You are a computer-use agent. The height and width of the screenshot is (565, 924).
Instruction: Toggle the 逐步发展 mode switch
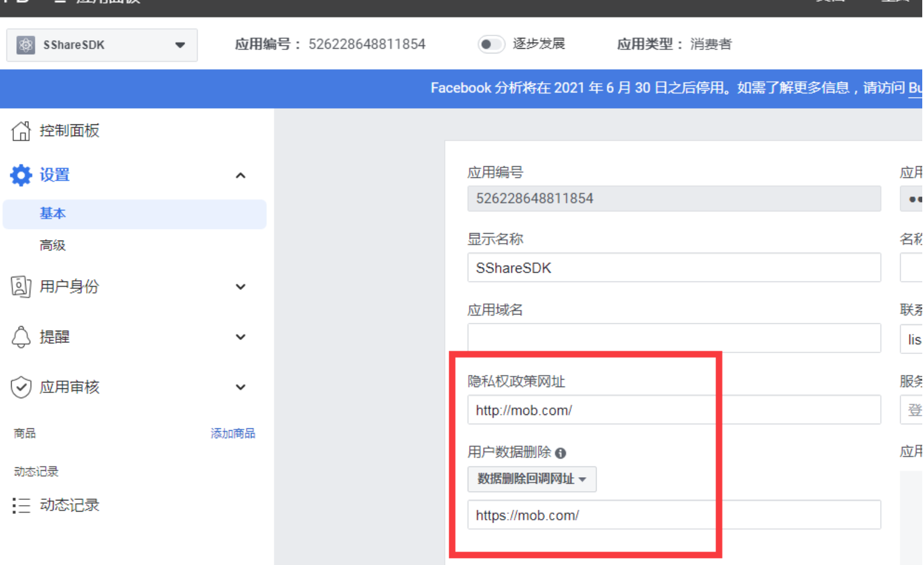tap(490, 44)
